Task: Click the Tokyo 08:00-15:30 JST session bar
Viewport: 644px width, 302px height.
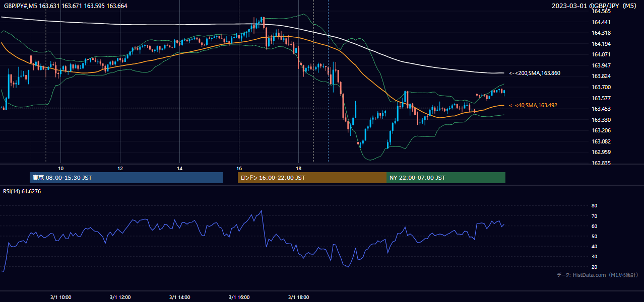Action: coord(126,178)
